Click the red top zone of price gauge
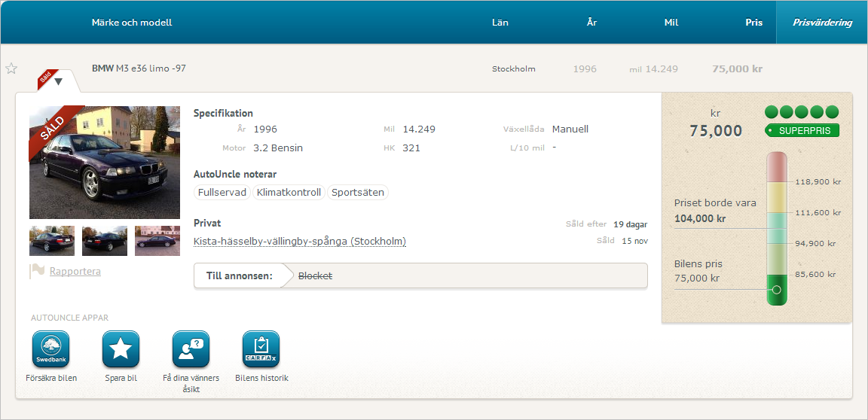The height and width of the screenshot is (420, 868). [x=776, y=167]
